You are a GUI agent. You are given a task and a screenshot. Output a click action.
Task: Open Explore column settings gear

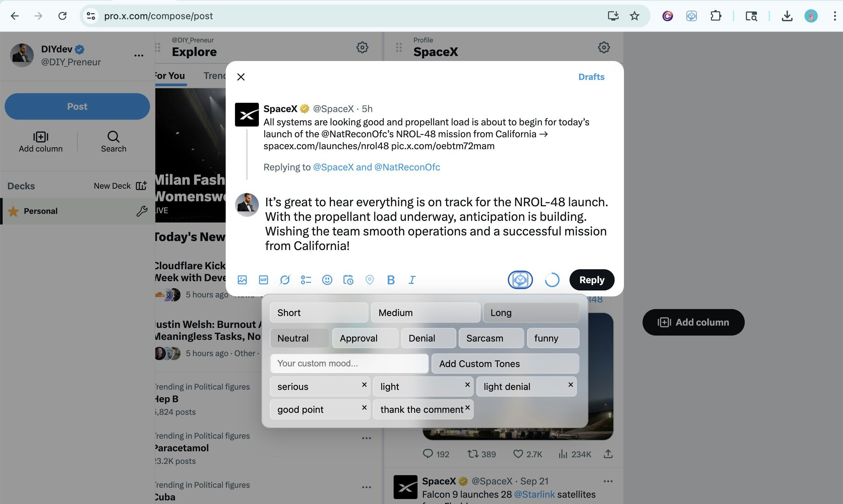[362, 47]
